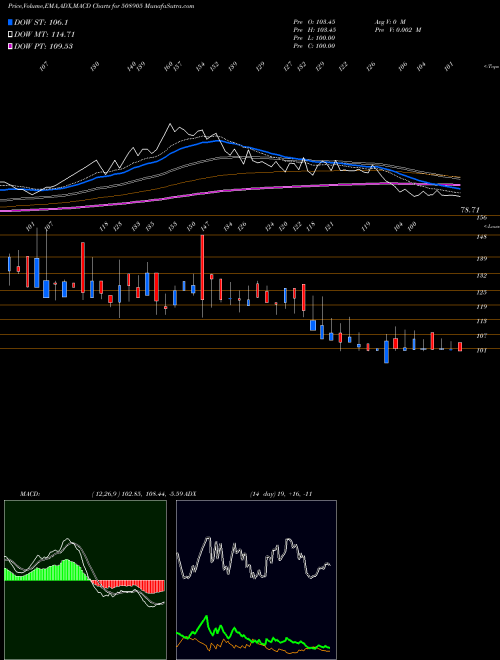This screenshot has width=500, height=660.
Task: Click the Pre O: 103.45 value
Action: point(314,21)
